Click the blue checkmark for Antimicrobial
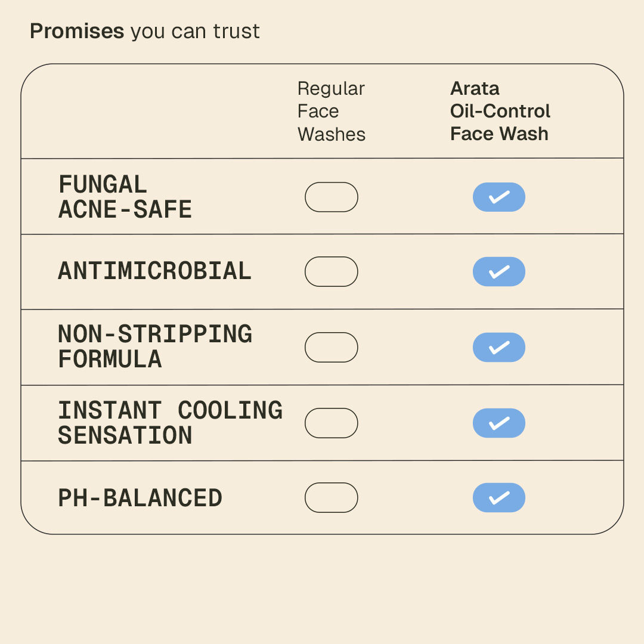 (x=499, y=272)
